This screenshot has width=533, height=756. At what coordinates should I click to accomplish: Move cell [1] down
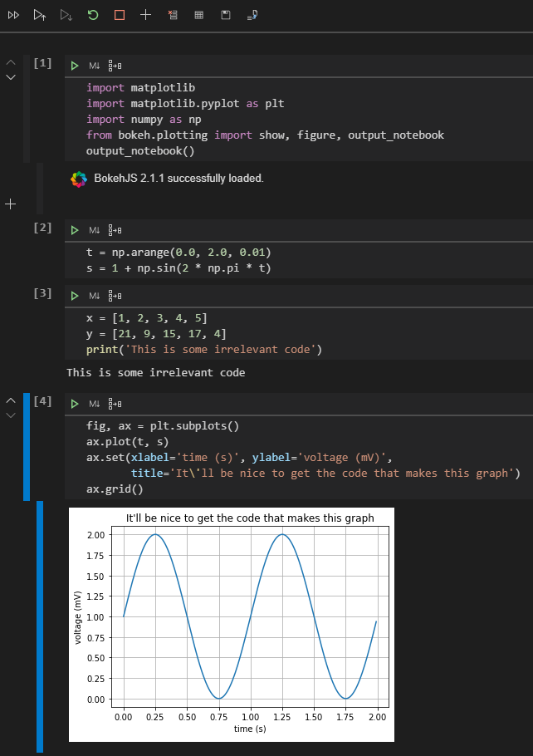[x=11, y=76]
